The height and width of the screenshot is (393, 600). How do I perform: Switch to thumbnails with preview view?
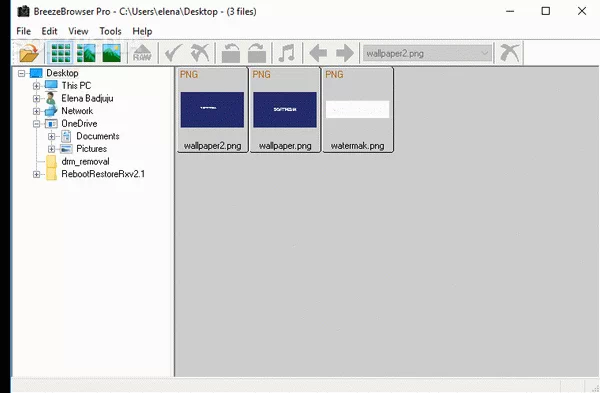click(x=86, y=53)
